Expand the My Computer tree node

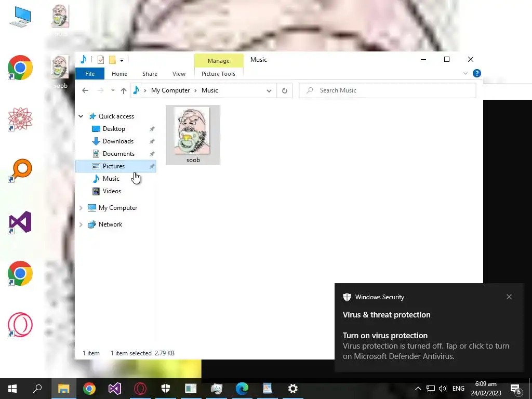(81, 208)
